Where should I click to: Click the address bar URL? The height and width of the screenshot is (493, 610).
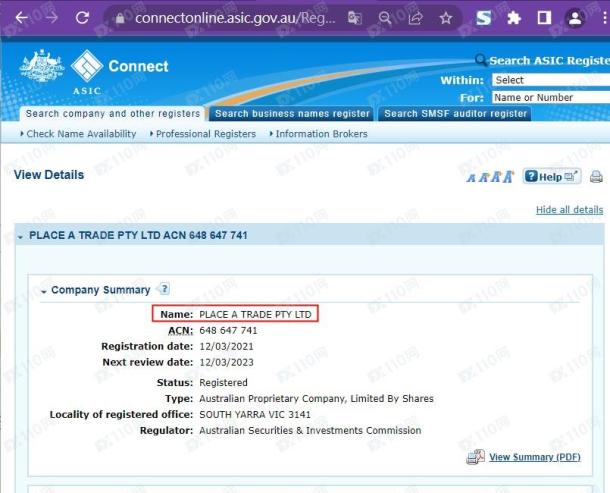(235, 18)
